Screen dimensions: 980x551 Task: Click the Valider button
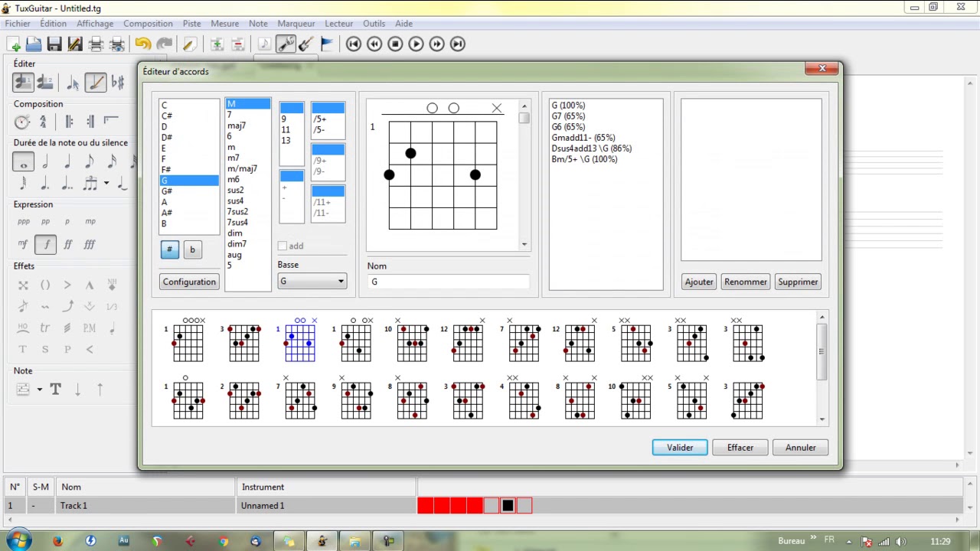(680, 448)
